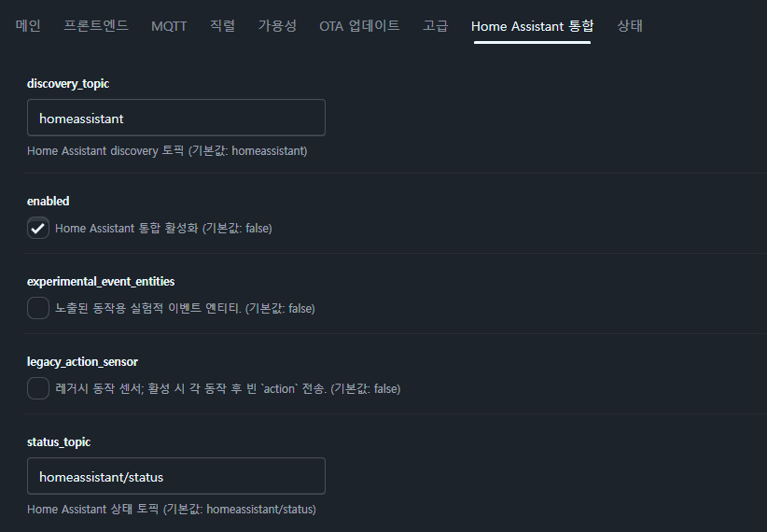This screenshot has width=767, height=532.
Task: Switch to the OTA 업데이트 tab
Action: tap(359, 26)
